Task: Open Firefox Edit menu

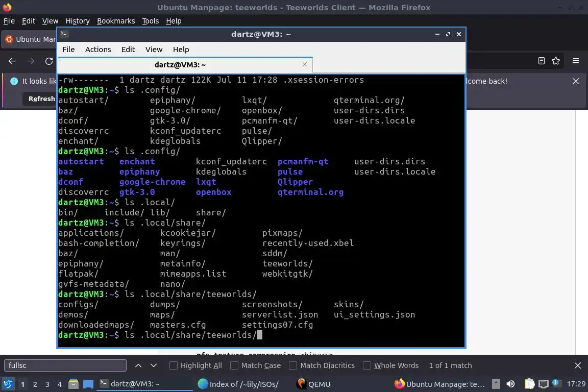Action: (29, 21)
